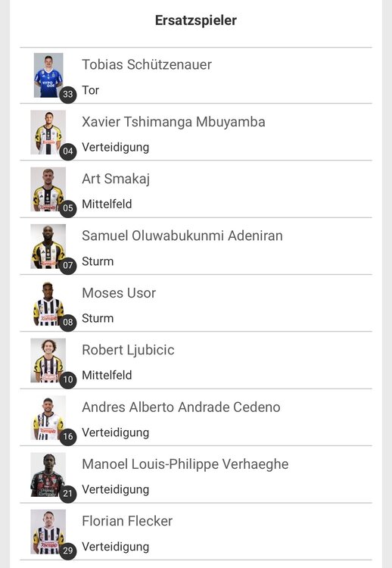This screenshot has width=392, height=568.
Task: Click the Ersatzspieler section heading
Action: (x=196, y=20)
